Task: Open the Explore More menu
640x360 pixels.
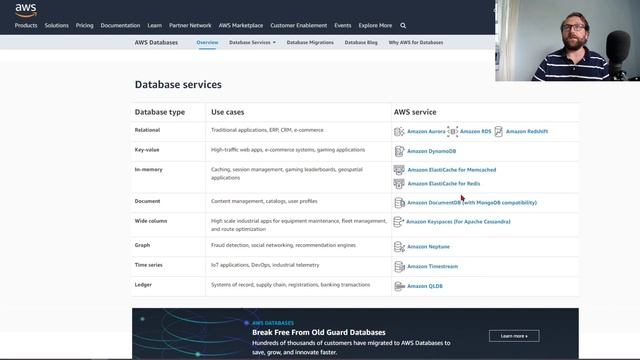Action: [375, 25]
